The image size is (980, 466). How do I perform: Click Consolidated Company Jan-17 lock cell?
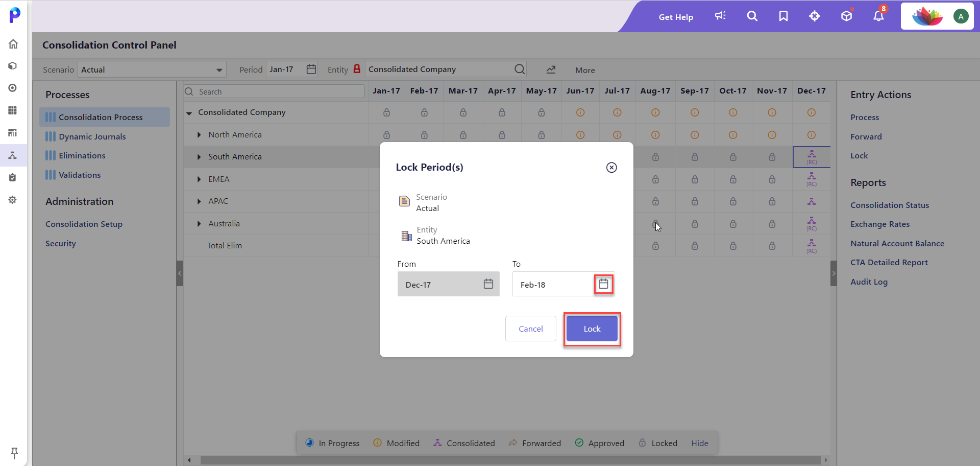tap(386, 112)
